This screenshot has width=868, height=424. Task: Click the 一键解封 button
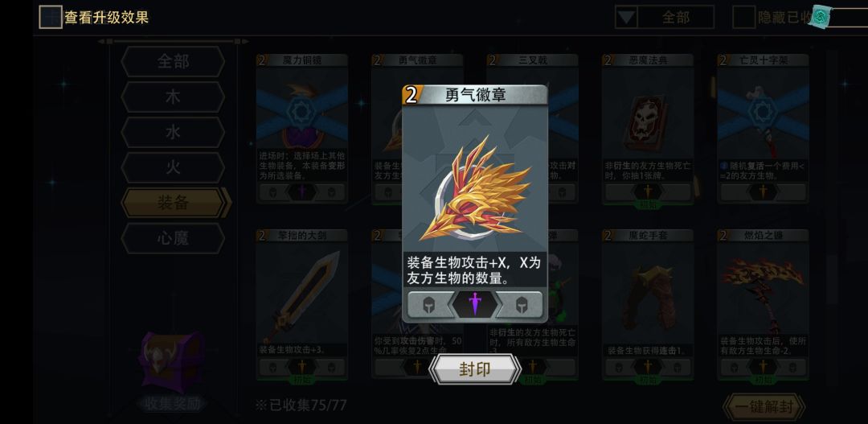[x=764, y=408]
